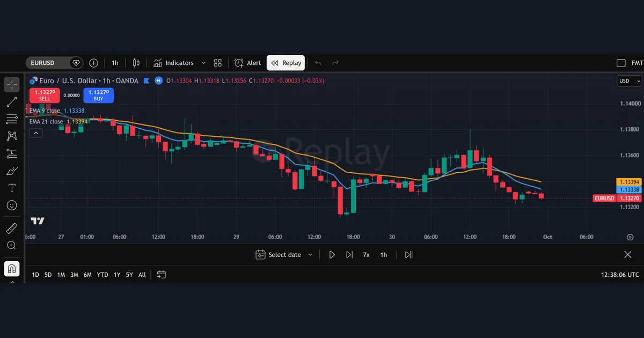Viewport: 644px width, 338px height.
Task: Click the symbol title Euro / U.S. Dollar
Action: click(x=68, y=80)
